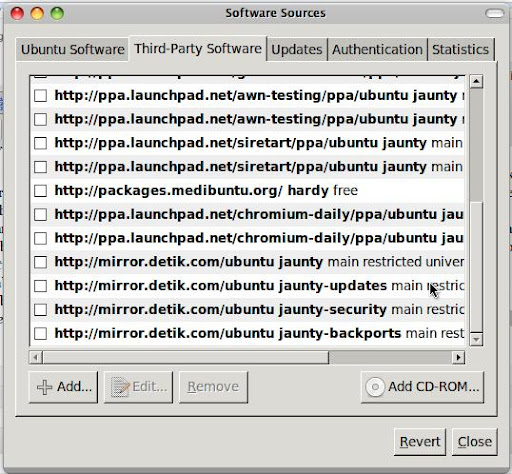Click the Add CD-ROM... button
Screen dimensions: 512x474
pos(422,387)
